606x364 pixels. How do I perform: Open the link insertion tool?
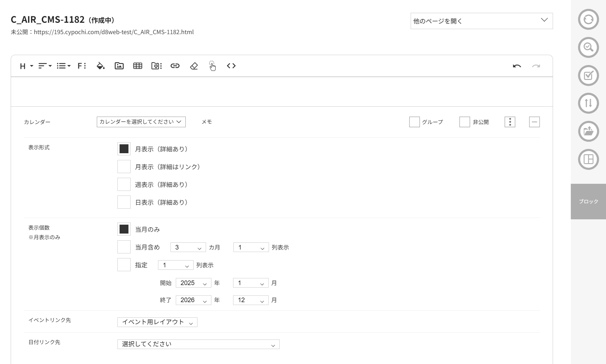click(175, 66)
